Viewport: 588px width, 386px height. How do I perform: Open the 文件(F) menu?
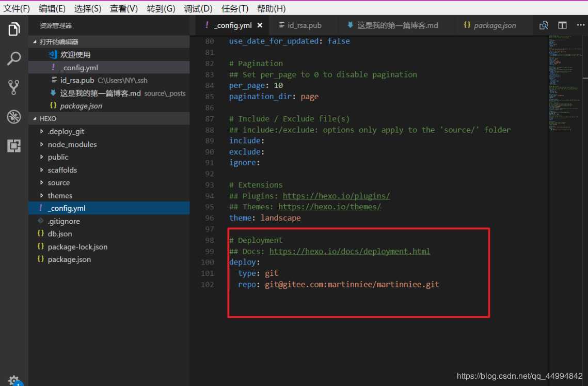(x=17, y=8)
